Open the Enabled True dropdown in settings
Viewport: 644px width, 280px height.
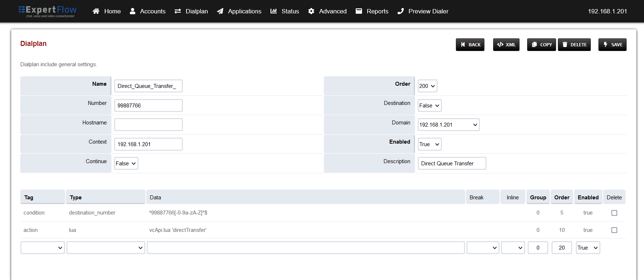pos(429,144)
